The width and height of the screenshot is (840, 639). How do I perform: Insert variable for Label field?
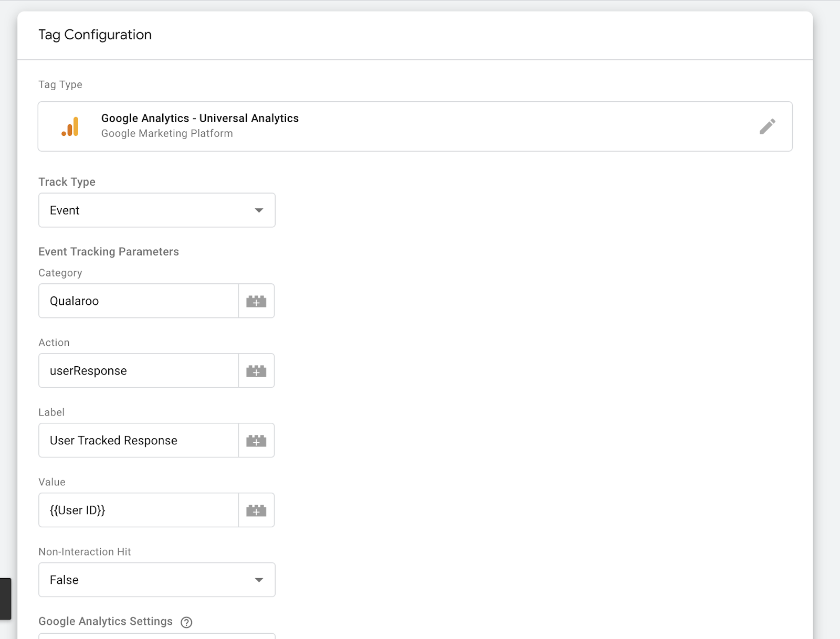[256, 441]
